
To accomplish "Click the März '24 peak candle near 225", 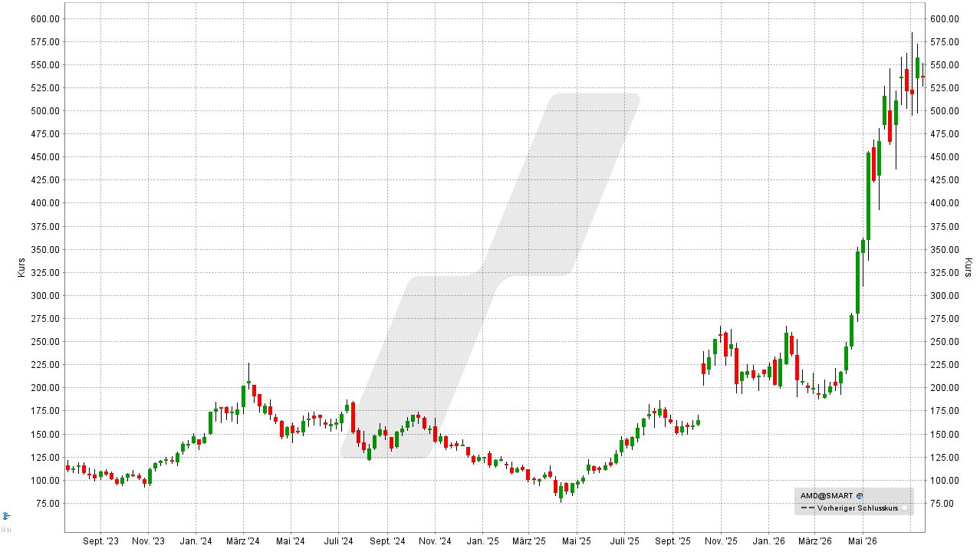I will tap(248, 382).
